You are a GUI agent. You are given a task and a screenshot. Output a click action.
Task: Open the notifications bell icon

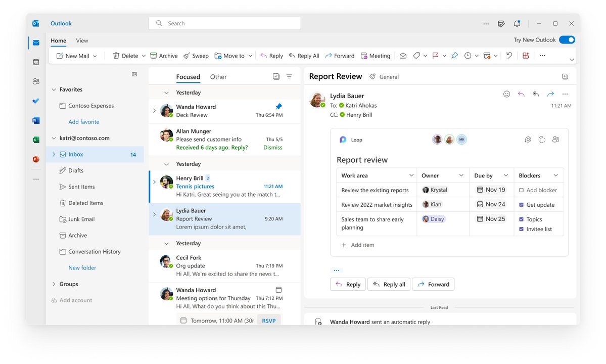tap(517, 24)
